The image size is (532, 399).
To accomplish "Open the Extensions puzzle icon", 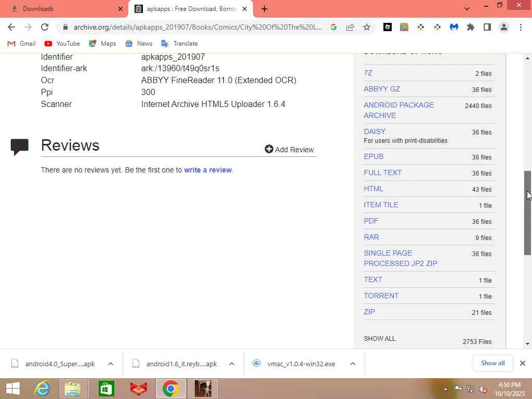I will click(471, 27).
